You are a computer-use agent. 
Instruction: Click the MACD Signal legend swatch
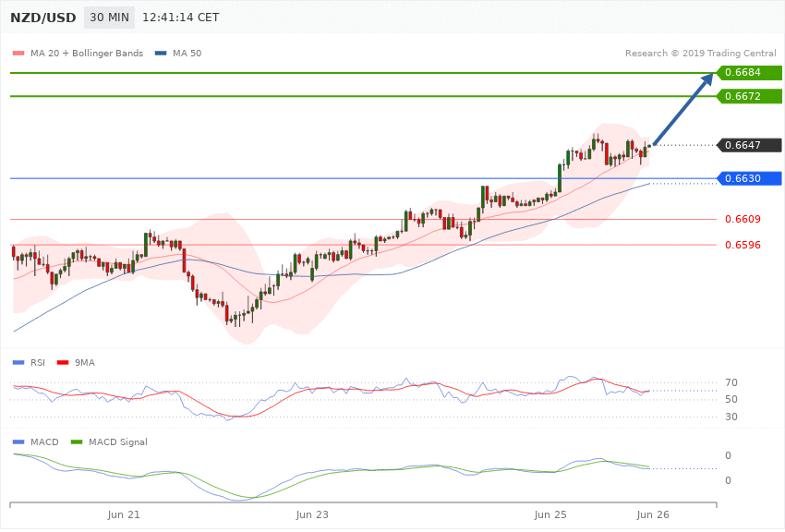pyautogui.click(x=77, y=442)
